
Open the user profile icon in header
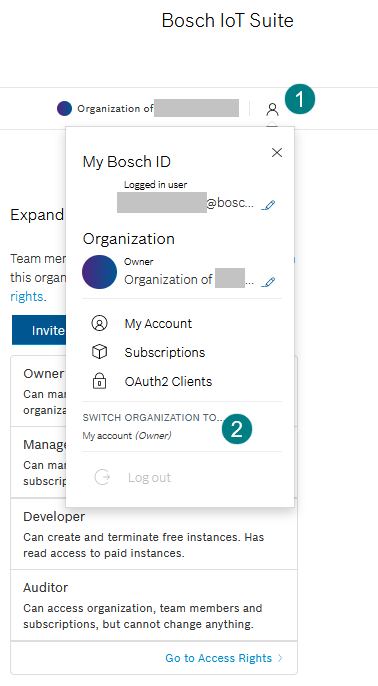pos(272,109)
